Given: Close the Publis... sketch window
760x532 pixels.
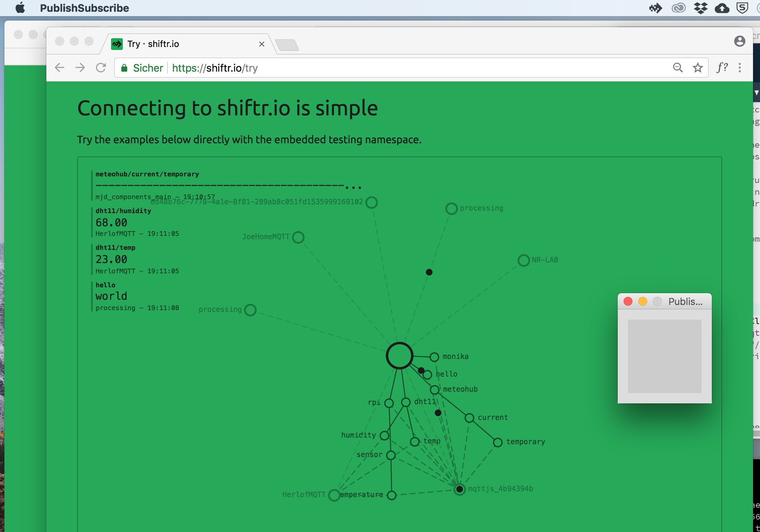Looking at the screenshot, I should tap(628, 302).
